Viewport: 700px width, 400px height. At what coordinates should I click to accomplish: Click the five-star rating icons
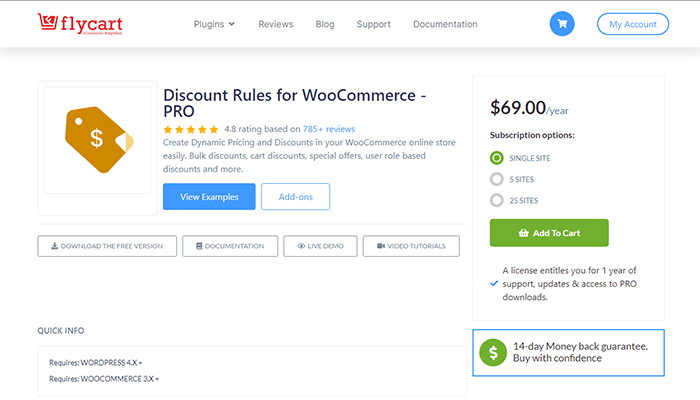click(x=191, y=129)
